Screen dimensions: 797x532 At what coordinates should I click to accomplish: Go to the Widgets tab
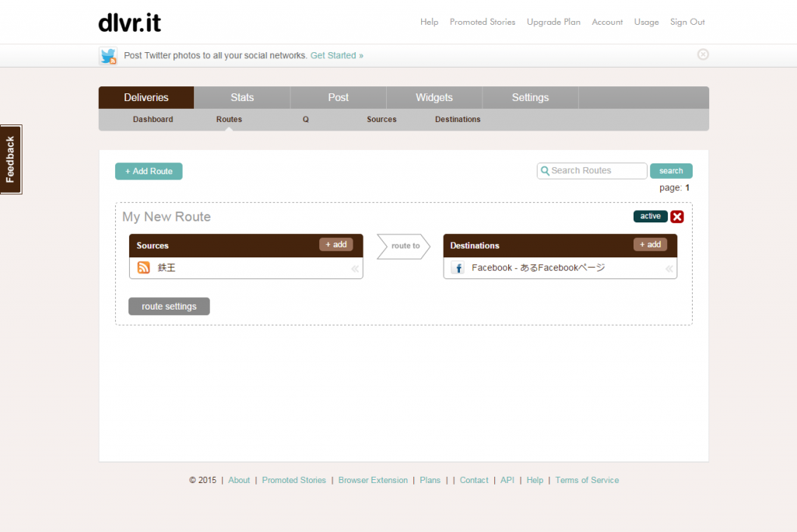click(434, 97)
